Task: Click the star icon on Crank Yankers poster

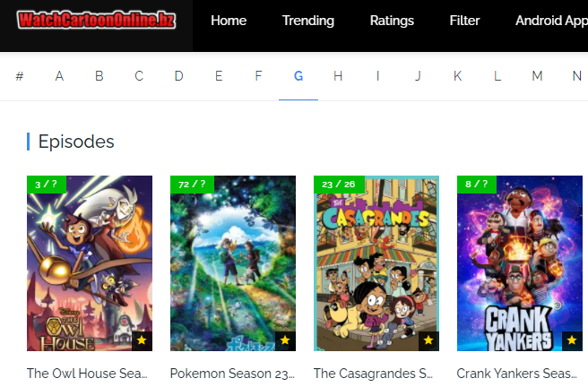Action: (572, 340)
